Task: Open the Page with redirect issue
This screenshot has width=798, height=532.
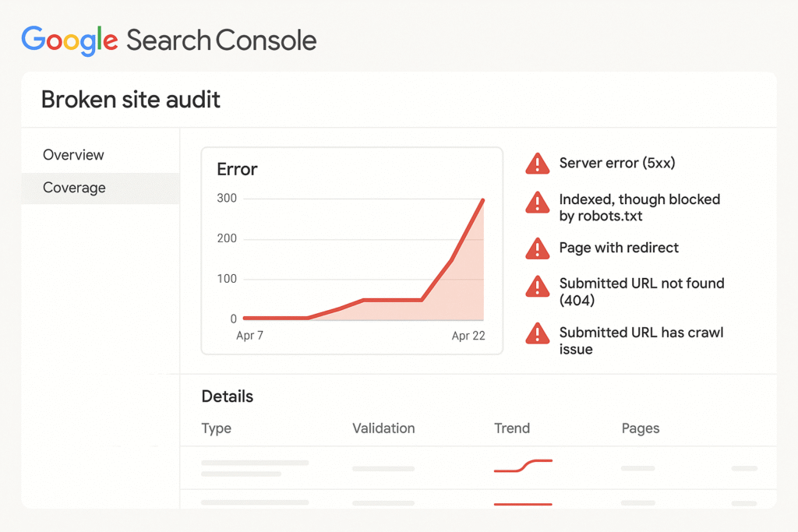Action: (619, 248)
